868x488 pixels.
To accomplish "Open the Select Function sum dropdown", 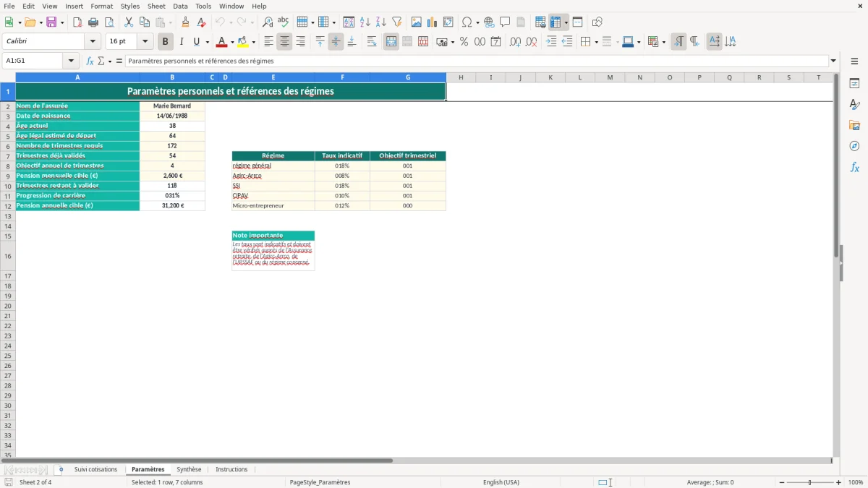I will click(110, 61).
